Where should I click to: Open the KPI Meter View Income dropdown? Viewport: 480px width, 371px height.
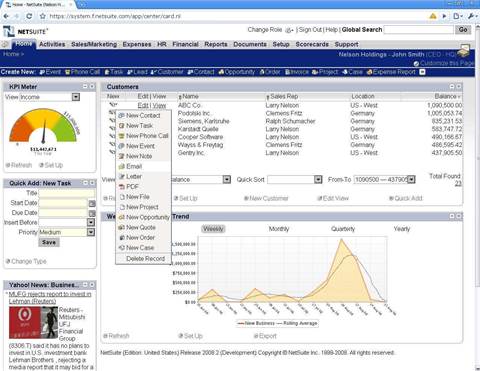click(x=76, y=97)
